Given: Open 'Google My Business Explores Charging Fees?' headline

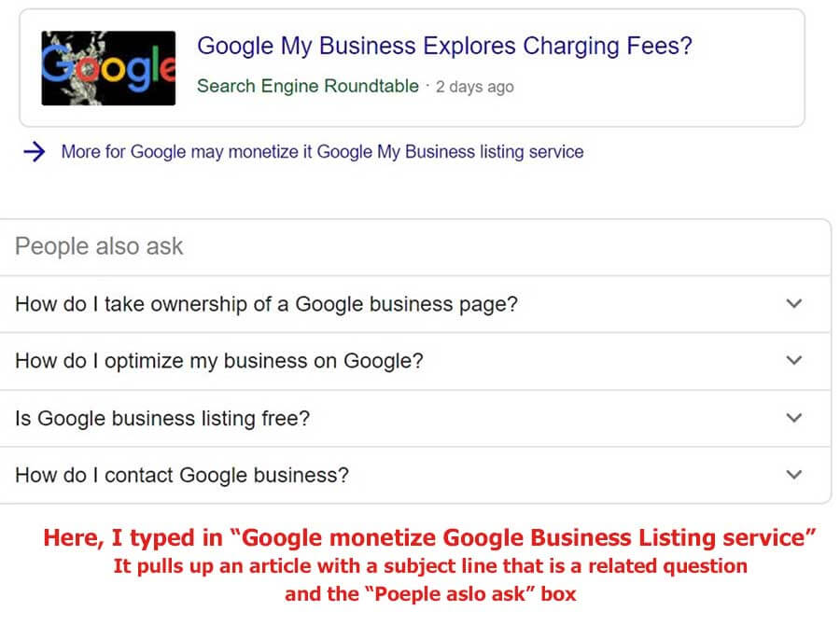Looking at the screenshot, I should [444, 46].
